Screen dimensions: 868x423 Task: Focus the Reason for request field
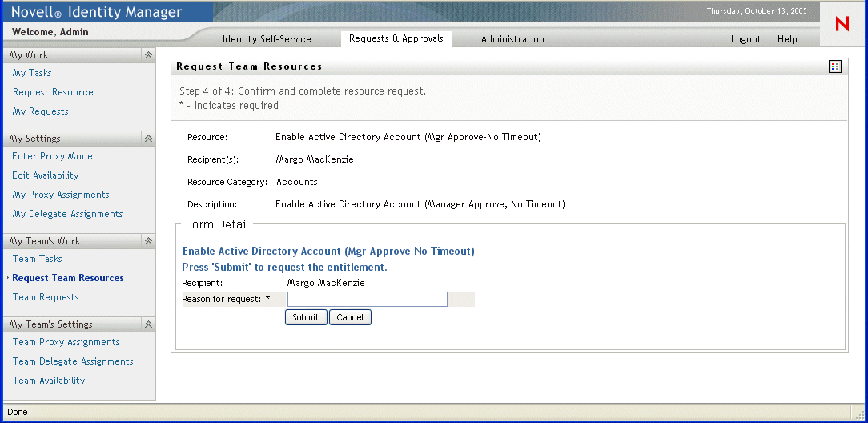click(x=367, y=299)
